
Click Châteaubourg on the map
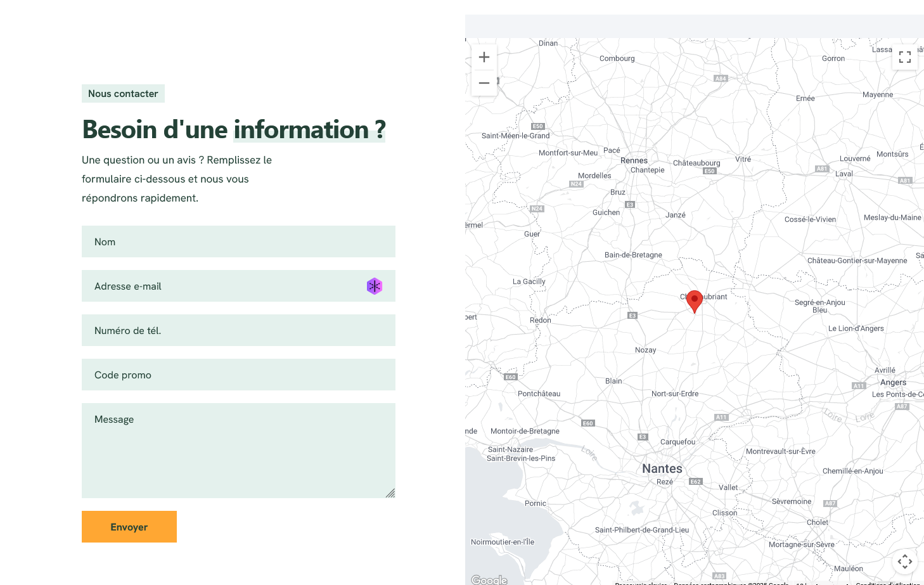(x=696, y=163)
